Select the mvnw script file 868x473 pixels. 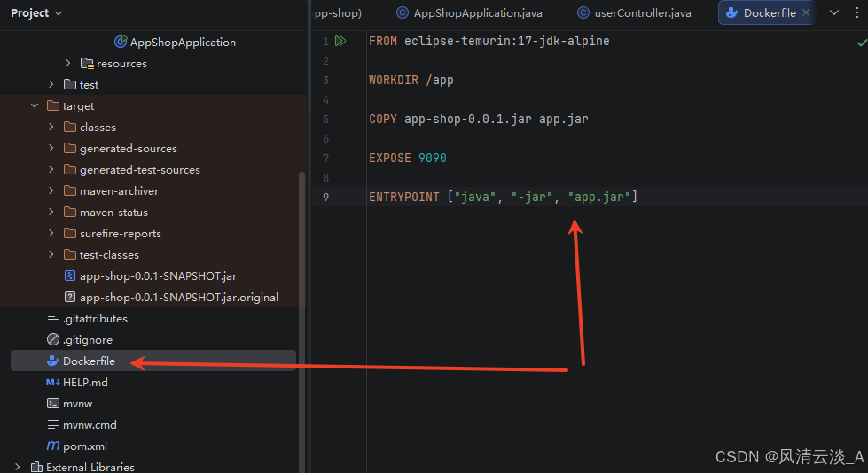click(x=77, y=403)
